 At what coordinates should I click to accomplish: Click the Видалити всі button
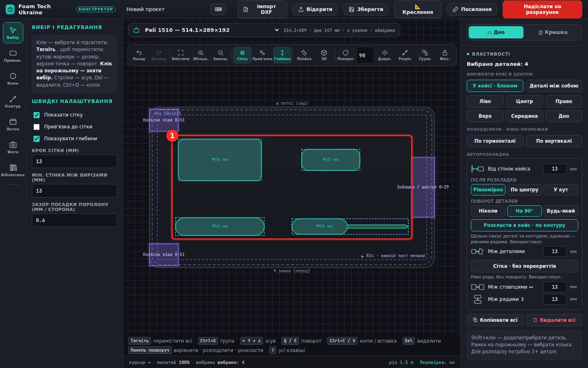point(554,320)
